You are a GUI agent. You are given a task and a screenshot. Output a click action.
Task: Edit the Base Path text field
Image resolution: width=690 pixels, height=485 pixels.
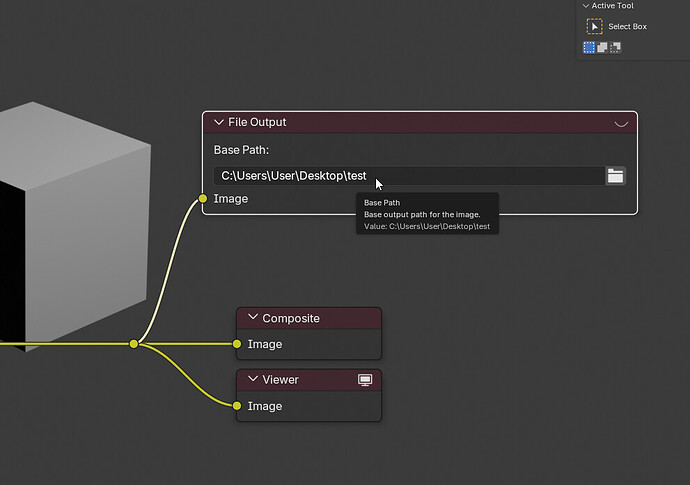click(x=409, y=176)
